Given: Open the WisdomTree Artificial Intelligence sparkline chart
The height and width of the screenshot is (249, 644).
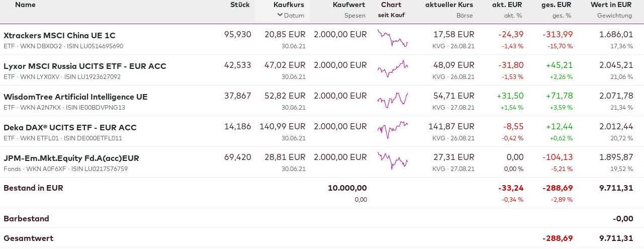Looking at the screenshot, I should (x=393, y=100).
